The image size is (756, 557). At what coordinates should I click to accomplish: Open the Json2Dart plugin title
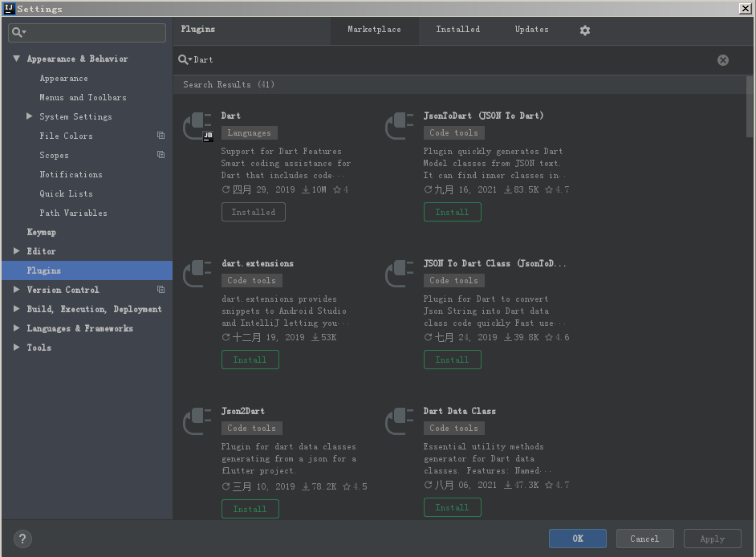(x=243, y=411)
